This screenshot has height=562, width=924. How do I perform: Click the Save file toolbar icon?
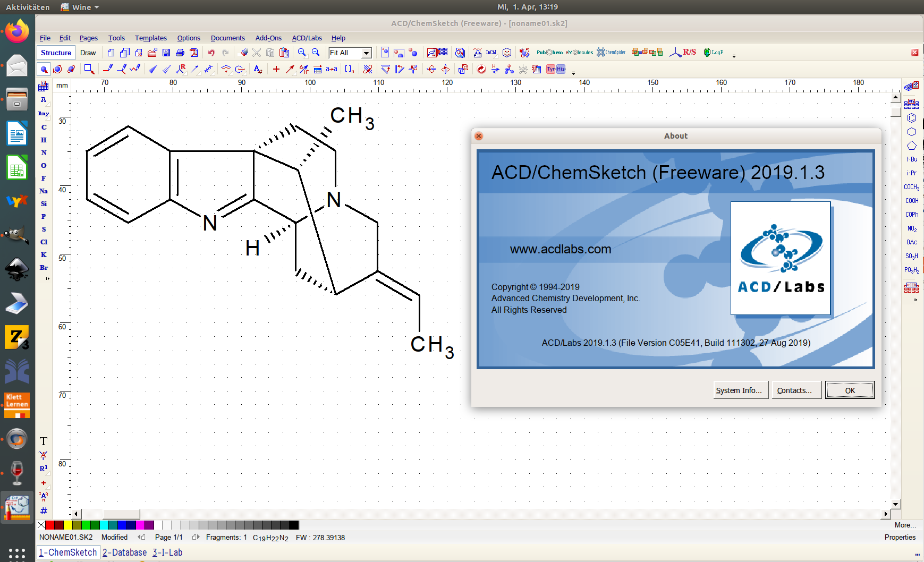point(166,53)
